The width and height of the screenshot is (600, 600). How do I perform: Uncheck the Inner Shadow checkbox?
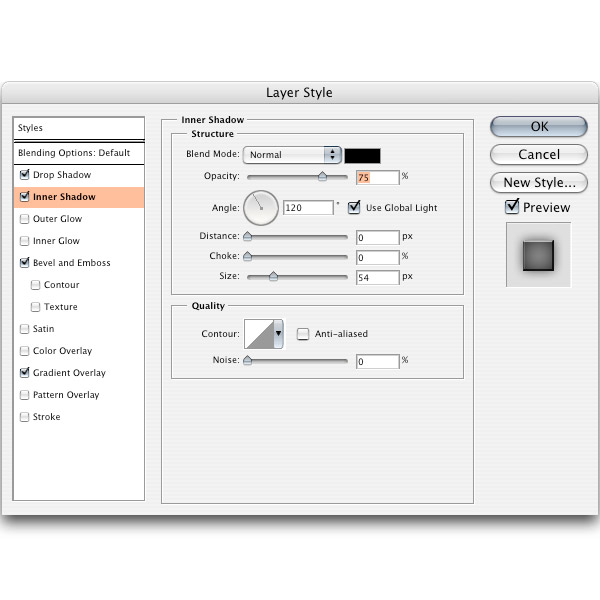pyautogui.click(x=24, y=197)
